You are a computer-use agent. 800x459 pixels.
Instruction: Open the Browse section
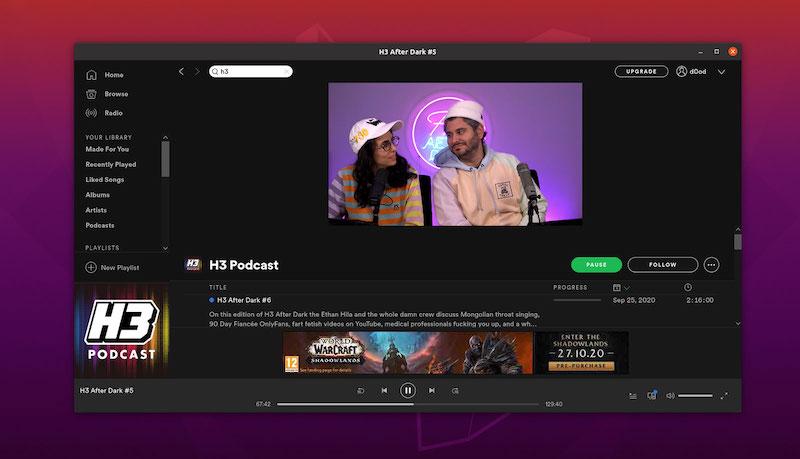[116, 94]
